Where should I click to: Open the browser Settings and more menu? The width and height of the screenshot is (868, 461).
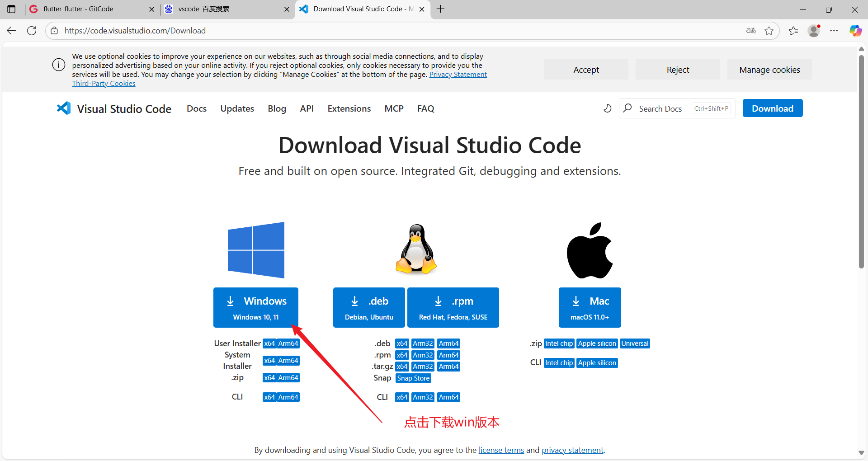834,31
